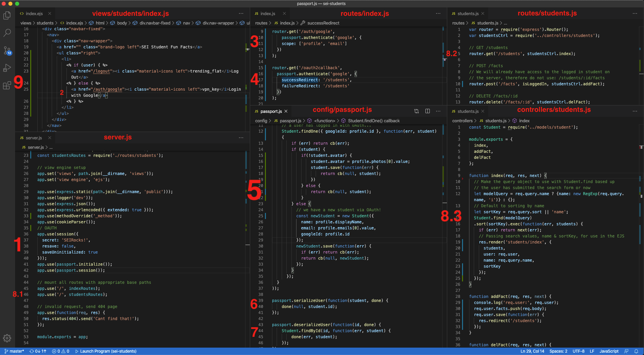Open More Actions menu for server.js group
This screenshot has width=644, height=355.
point(241,138)
